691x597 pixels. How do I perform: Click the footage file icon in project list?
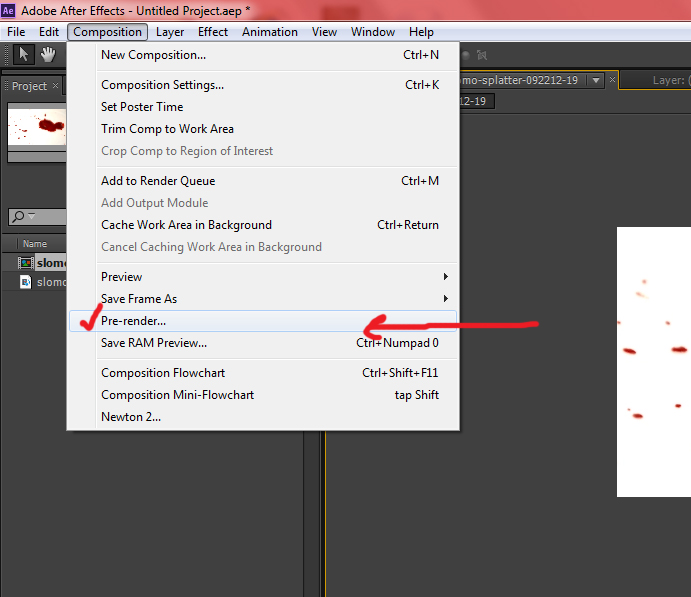coord(26,282)
